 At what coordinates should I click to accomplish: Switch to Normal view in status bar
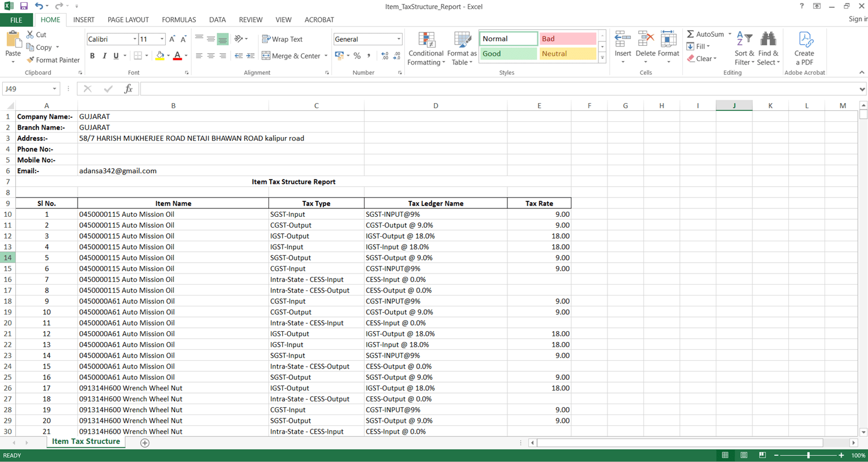pos(725,455)
